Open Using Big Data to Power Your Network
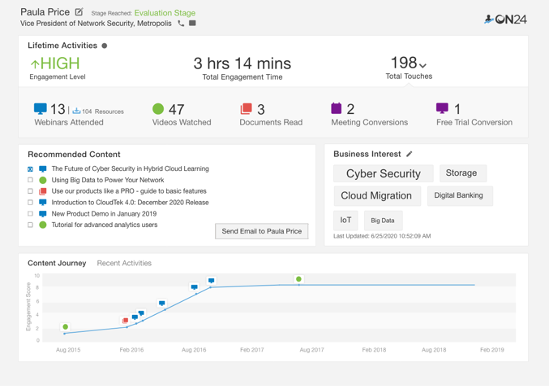This screenshot has height=388, width=549. pyautogui.click(x=108, y=180)
